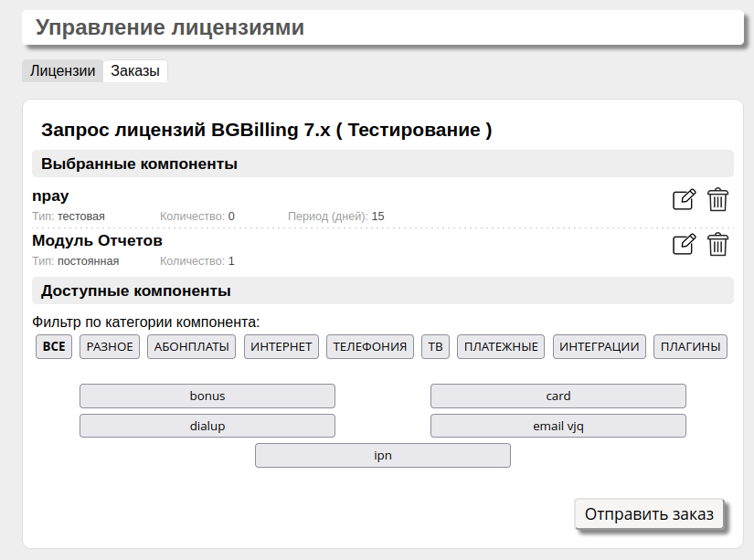The width and height of the screenshot is (754, 560).
Task: Add the ipn component
Action: point(382,455)
